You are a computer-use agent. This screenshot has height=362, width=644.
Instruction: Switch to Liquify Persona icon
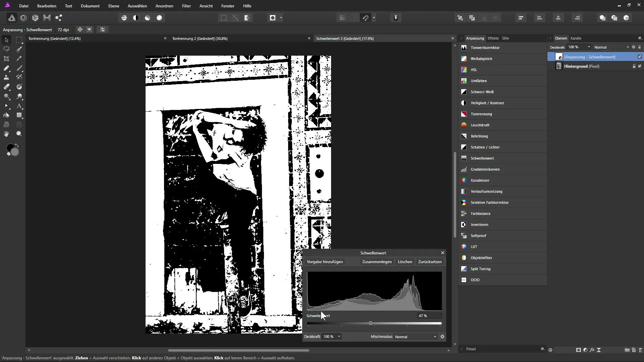[x=23, y=18]
